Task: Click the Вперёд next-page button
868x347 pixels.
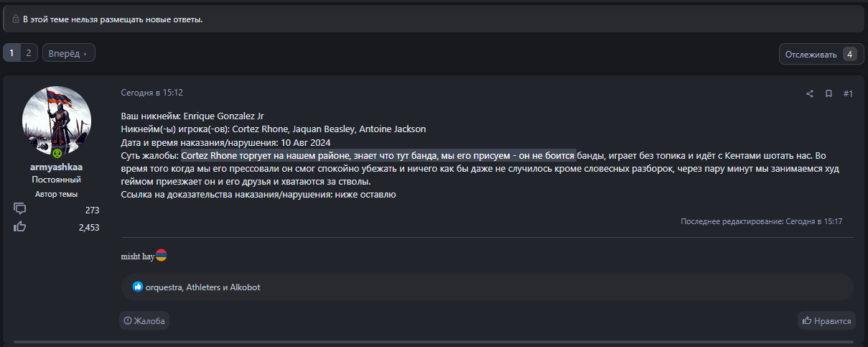Action: [69, 53]
